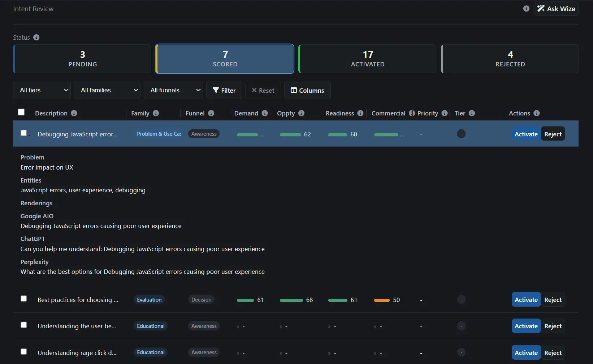The image size is (593, 364).
Task: Click the Description column info icon
Action: (74, 113)
